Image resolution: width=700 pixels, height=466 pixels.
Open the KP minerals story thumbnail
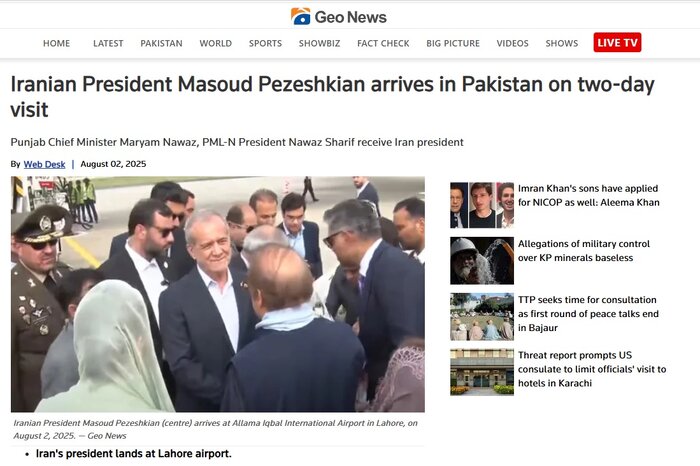[482, 261]
